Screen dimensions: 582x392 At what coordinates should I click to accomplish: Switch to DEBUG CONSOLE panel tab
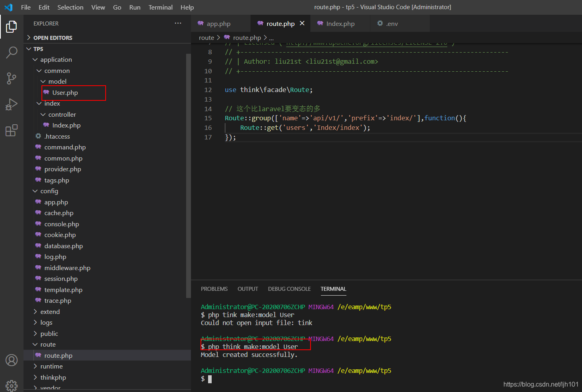[x=289, y=289]
